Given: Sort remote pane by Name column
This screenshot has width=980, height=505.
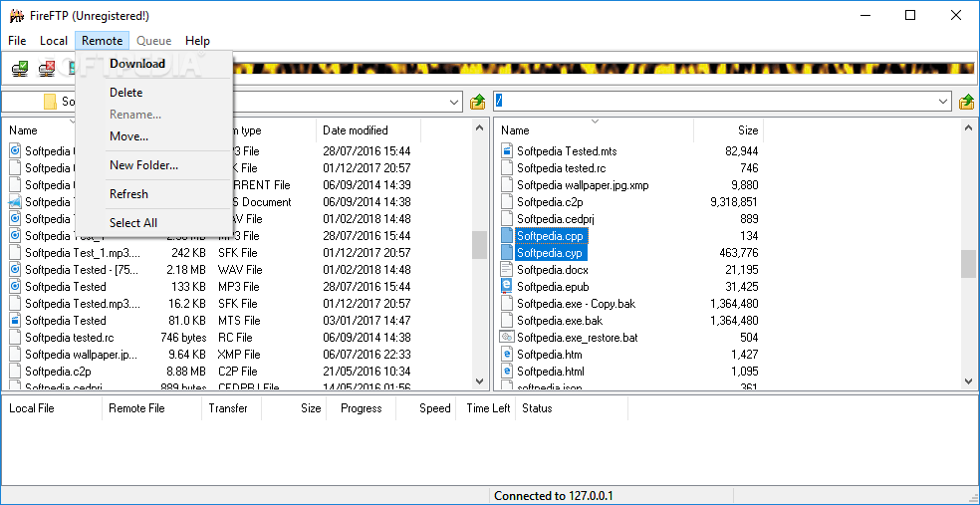Looking at the screenshot, I should click(595, 130).
